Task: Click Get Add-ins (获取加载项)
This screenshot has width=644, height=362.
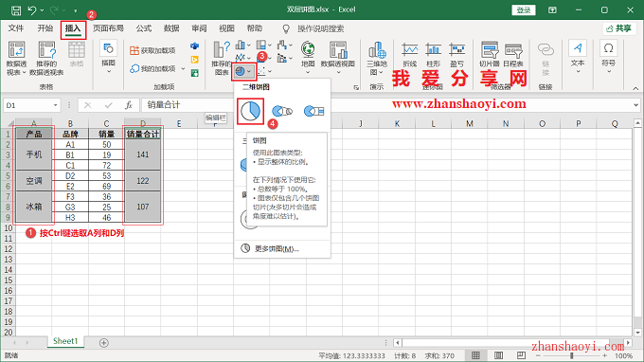Action: coord(152,50)
